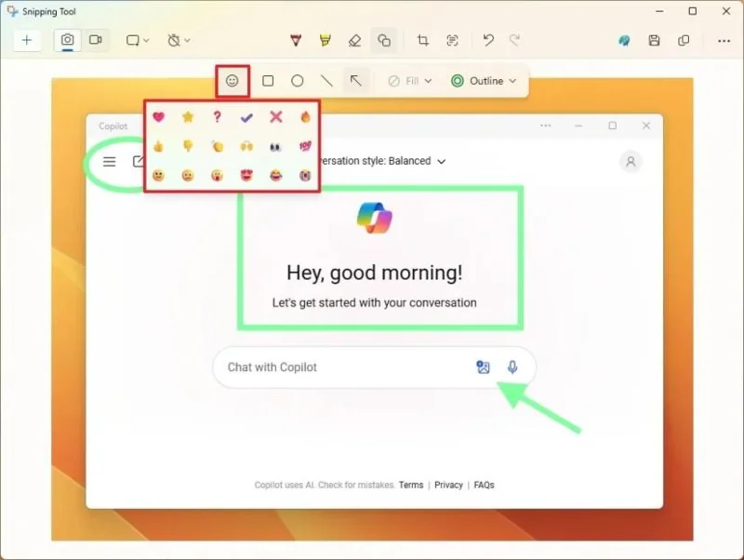Select the yellow highlighter tool
This screenshot has width=744, height=560.
(x=325, y=40)
